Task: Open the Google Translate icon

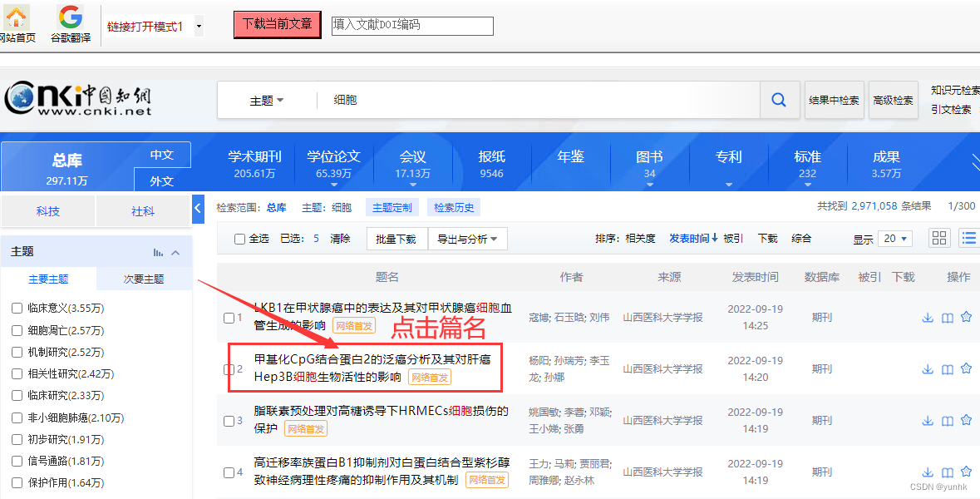Action: [70, 17]
